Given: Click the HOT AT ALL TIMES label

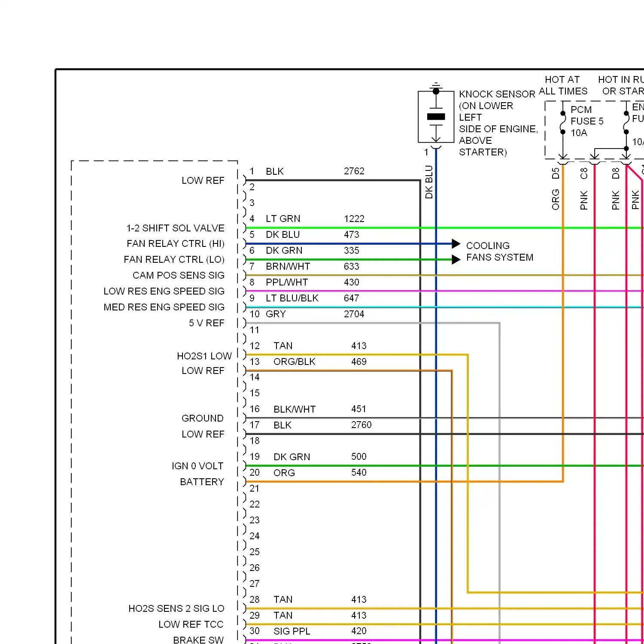Looking at the screenshot, I should tap(563, 85).
